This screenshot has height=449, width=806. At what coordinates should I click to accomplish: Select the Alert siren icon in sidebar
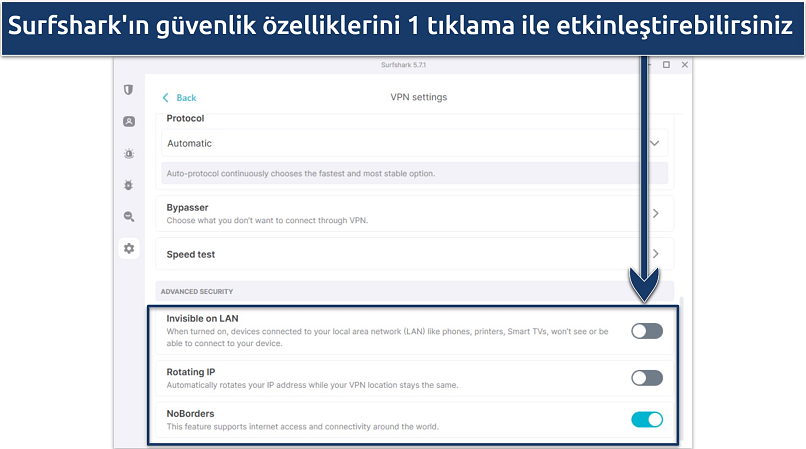pos(129,153)
